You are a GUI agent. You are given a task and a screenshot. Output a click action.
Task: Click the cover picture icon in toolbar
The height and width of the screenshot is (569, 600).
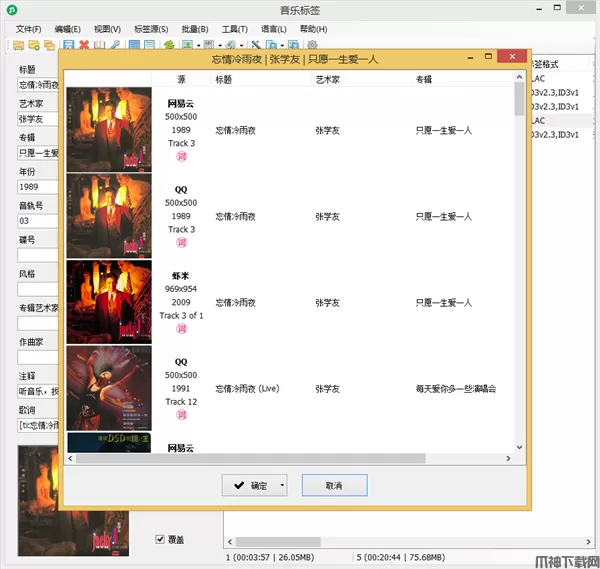(x=187, y=45)
